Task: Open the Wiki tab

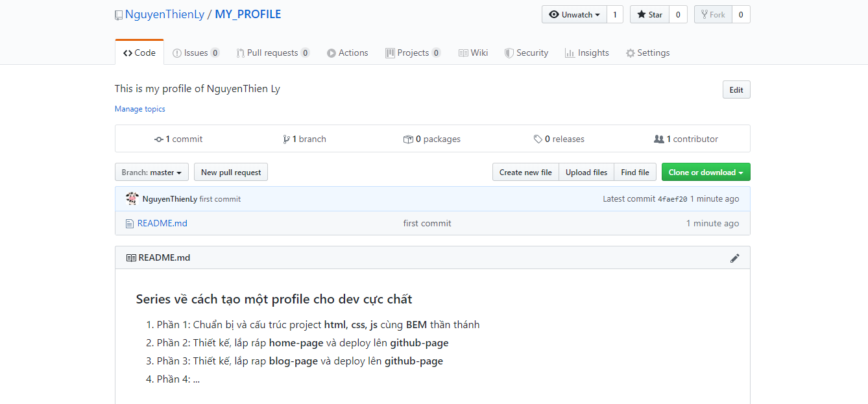Action: pyautogui.click(x=473, y=53)
